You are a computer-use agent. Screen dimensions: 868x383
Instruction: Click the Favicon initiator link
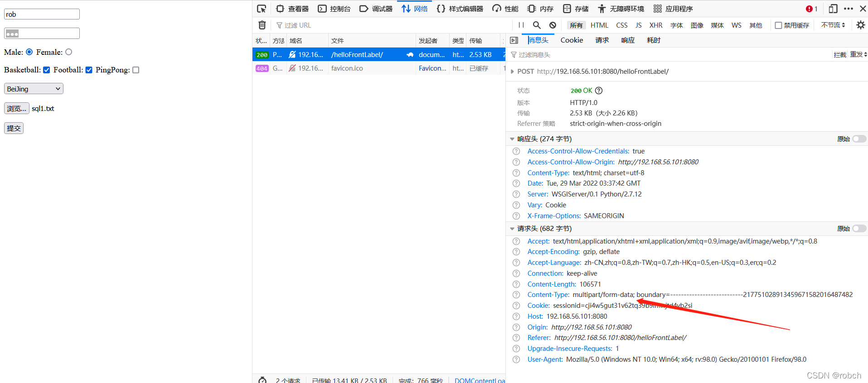point(432,68)
